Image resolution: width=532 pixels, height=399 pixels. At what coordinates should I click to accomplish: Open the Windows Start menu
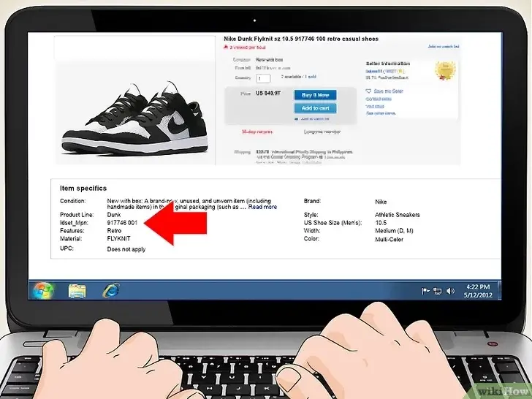[x=42, y=290]
